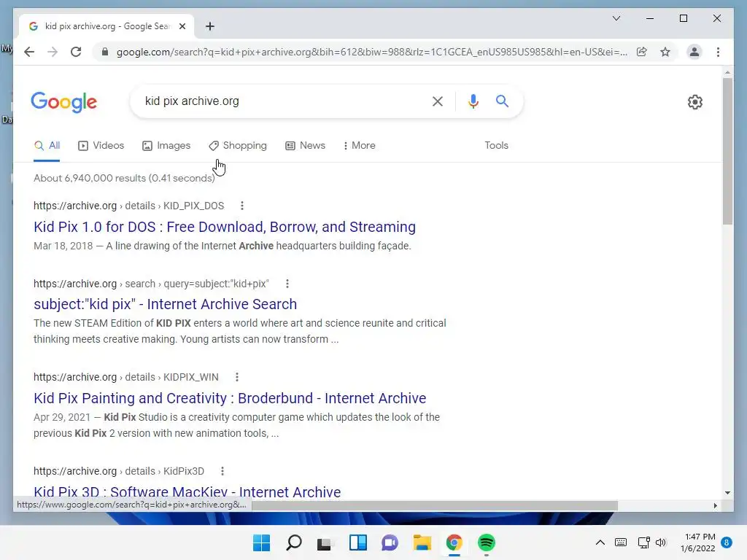Reload the current page
Screen dimensions: 747x560
click(76, 52)
